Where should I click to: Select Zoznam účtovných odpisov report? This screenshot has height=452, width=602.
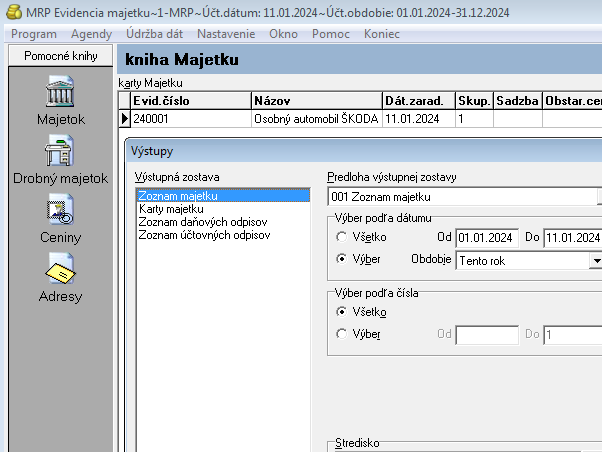click(223, 235)
